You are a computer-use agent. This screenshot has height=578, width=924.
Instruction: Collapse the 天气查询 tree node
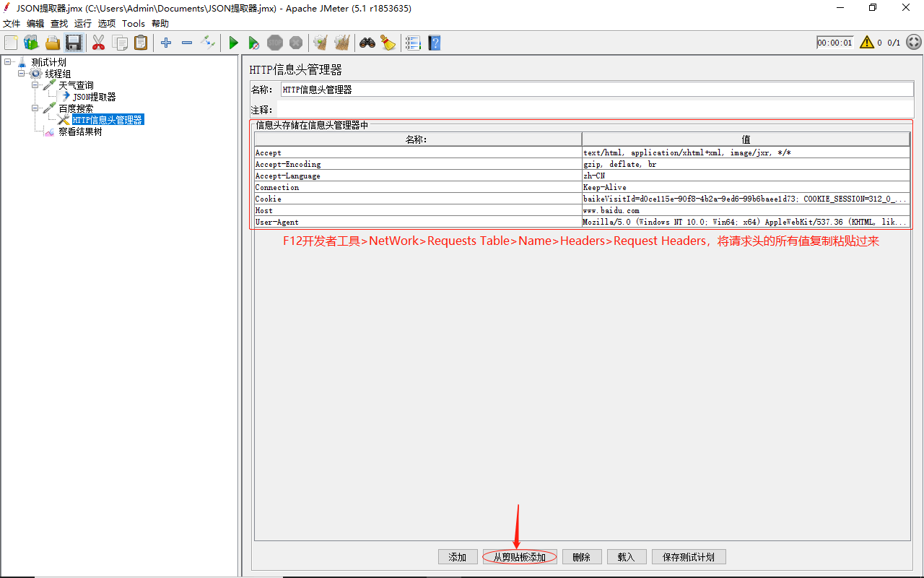[x=35, y=85]
